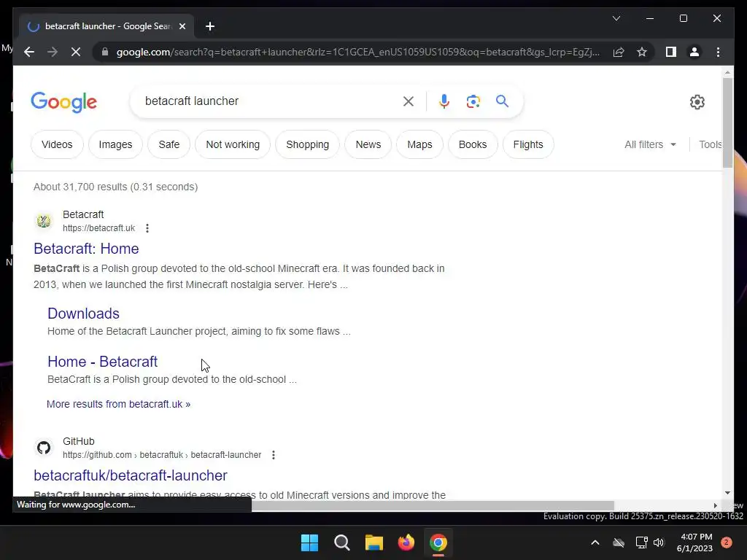747x560 pixels.
Task: Stop loading the page
Action: pyautogui.click(x=76, y=52)
